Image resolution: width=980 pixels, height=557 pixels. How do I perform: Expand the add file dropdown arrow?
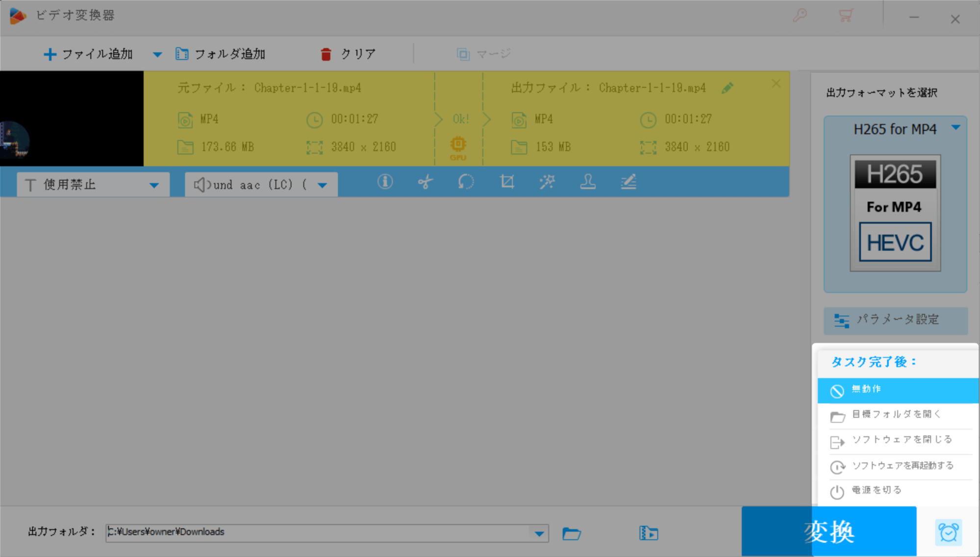157,54
